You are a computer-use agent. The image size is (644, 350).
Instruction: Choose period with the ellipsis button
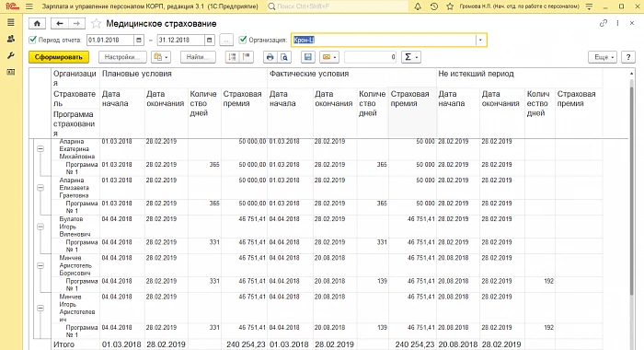coord(226,40)
